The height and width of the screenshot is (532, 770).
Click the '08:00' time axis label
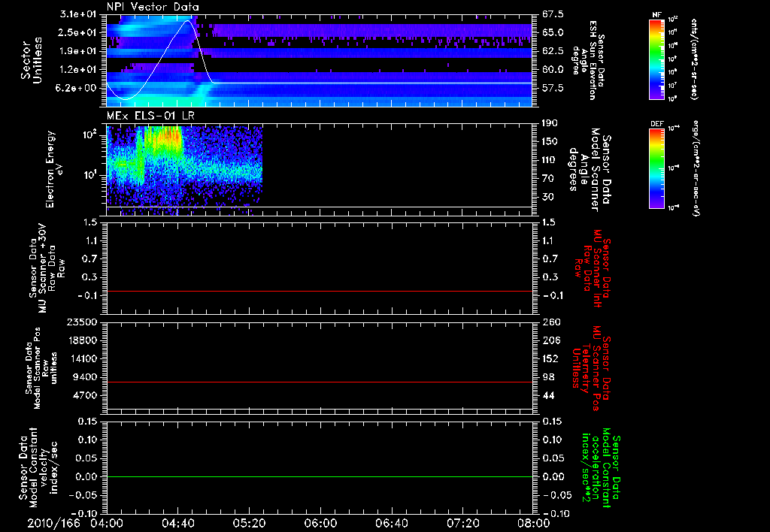pyautogui.click(x=534, y=523)
